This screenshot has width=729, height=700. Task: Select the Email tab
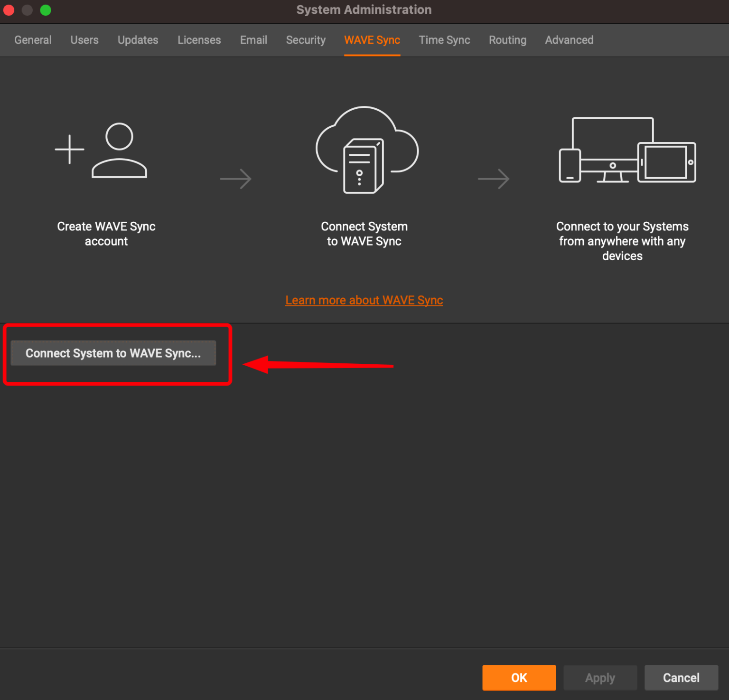tap(253, 40)
